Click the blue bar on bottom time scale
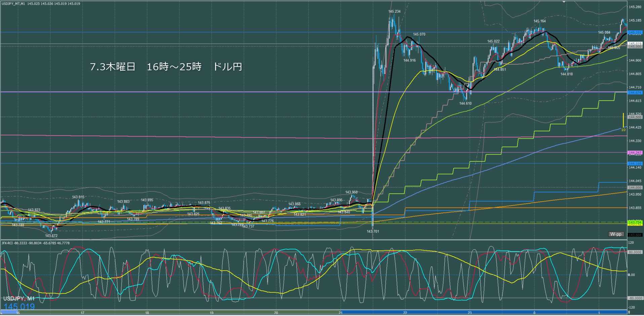 [484, 312]
